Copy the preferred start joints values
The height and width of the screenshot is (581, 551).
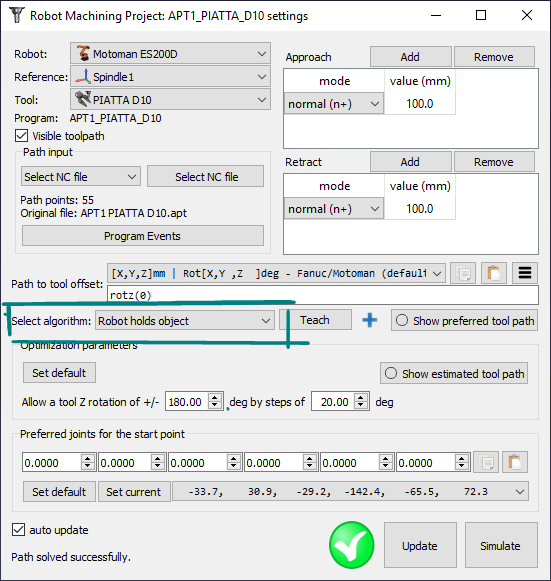tap(486, 462)
